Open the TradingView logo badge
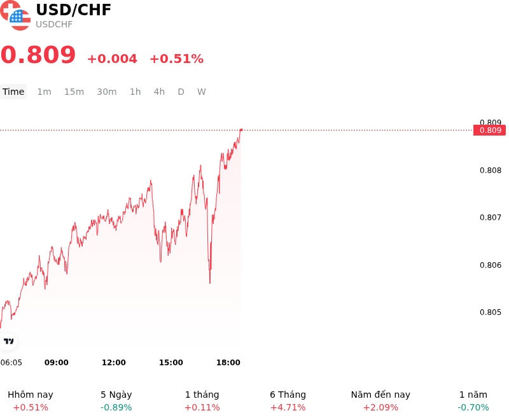The height and width of the screenshot is (420, 509). [x=8, y=341]
